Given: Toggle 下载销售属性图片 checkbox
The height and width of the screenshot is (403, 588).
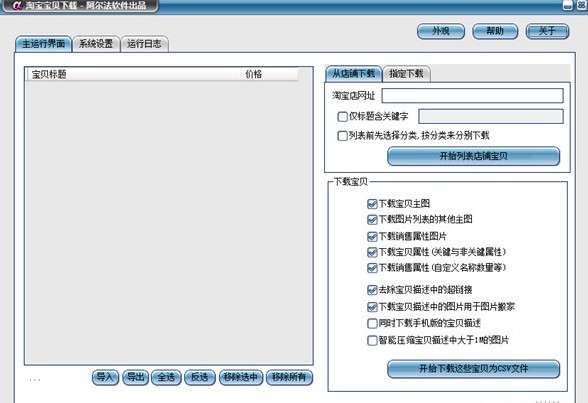Looking at the screenshot, I should 372,237.
